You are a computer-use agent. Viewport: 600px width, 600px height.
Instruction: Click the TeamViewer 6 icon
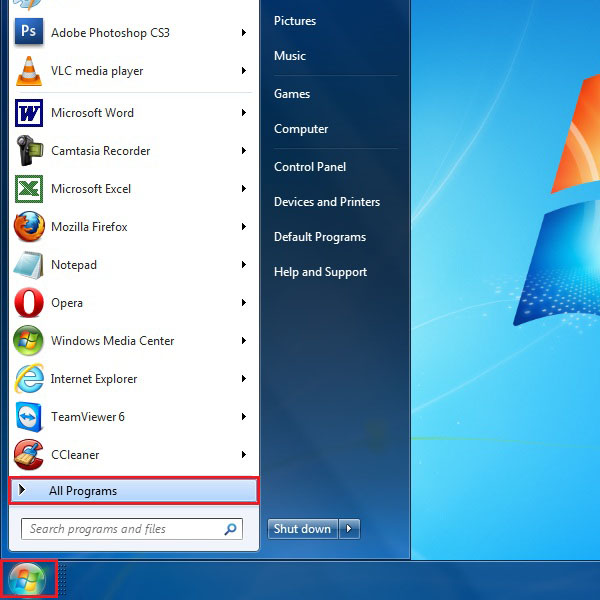29,417
